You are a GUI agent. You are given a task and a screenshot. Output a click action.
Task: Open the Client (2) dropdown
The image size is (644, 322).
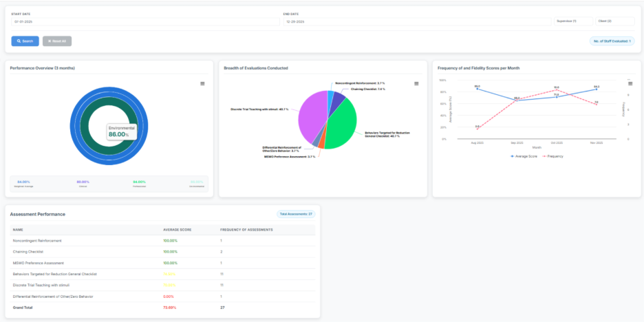[615, 21]
